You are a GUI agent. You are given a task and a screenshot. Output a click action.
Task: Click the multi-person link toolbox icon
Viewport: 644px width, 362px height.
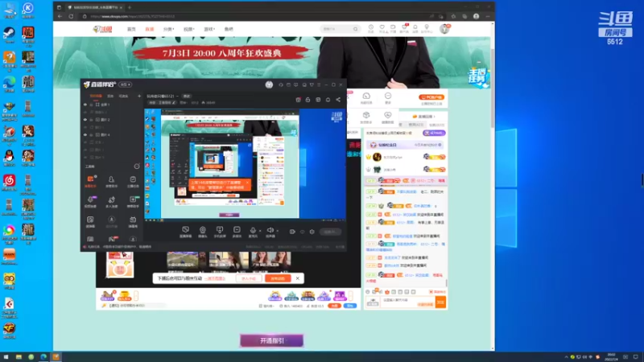(x=111, y=200)
